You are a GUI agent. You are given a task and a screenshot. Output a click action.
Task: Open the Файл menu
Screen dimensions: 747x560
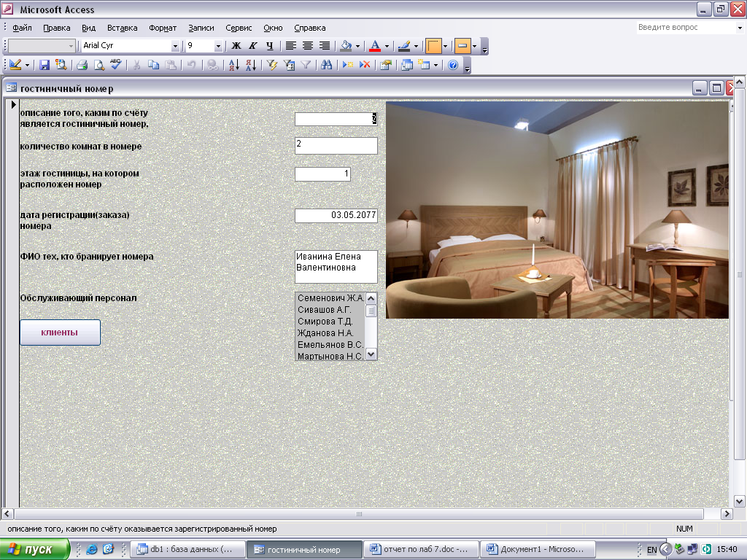[22, 28]
